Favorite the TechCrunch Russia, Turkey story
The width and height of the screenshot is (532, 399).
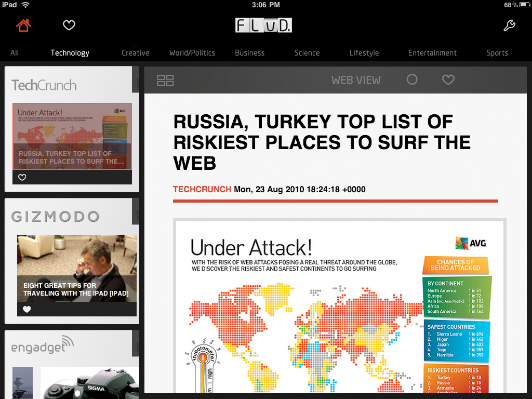[22, 178]
